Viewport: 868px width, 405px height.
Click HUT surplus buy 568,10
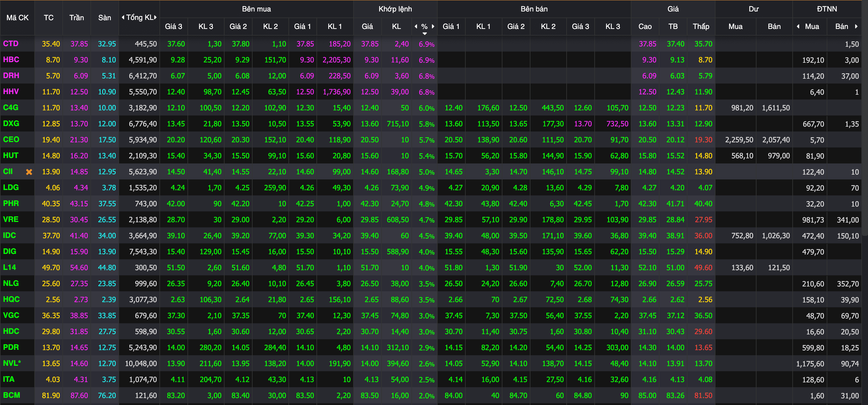coord(742,156)
